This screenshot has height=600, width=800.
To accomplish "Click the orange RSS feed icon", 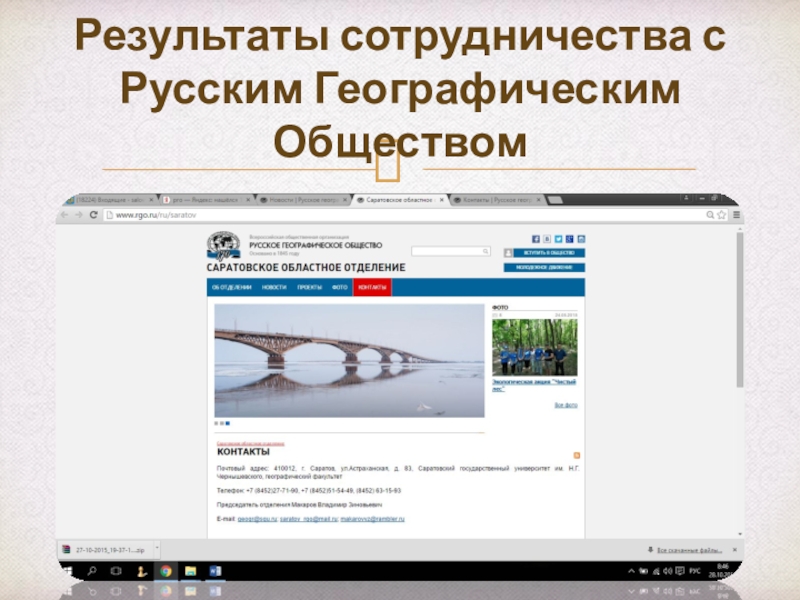I will [x=576, y=453].
